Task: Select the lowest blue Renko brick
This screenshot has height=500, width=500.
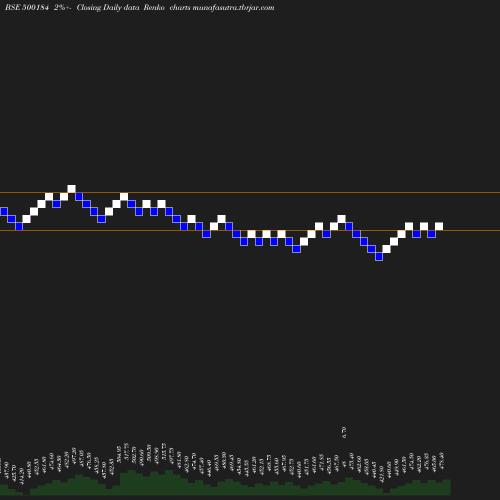Action: click(x=379, y=257)
